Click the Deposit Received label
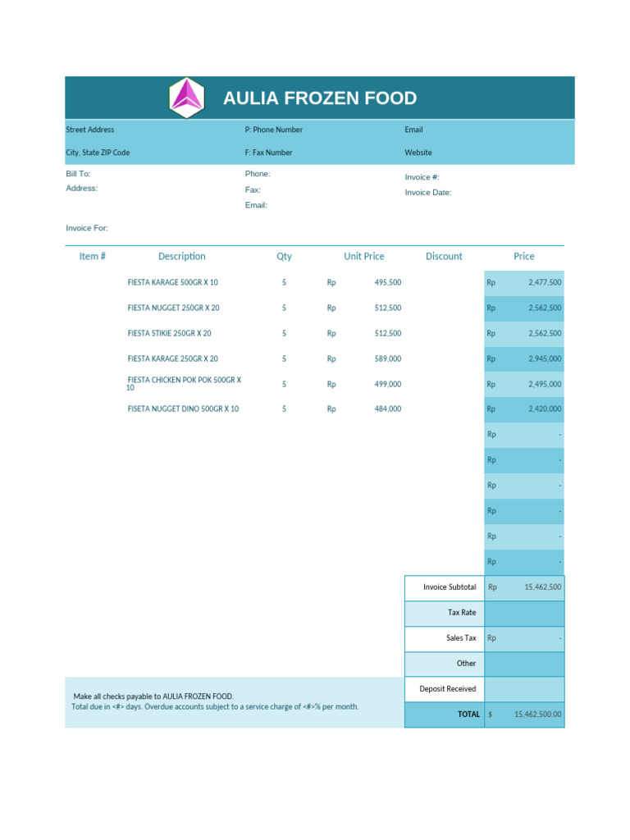Viewport: 630px width, 840px height. (x=447, y=689)
